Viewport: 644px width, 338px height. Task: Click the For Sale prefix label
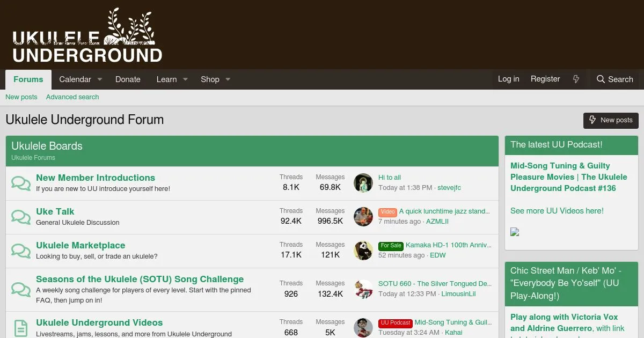coord(391,246)
